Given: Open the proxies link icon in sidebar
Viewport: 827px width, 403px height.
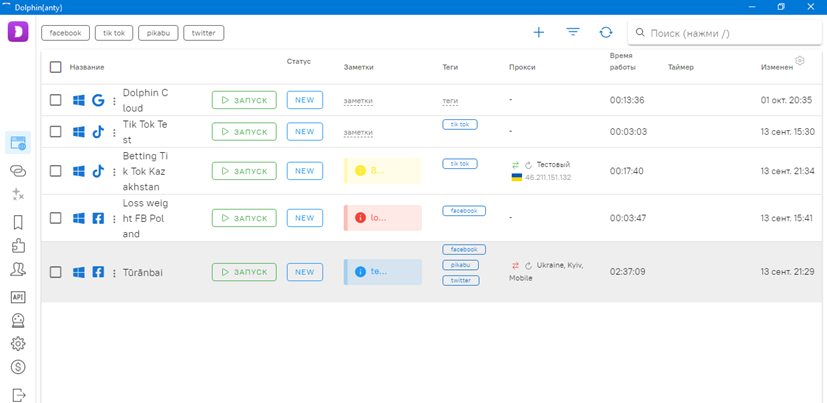Looking at the screenshot, I should [18, 171].
